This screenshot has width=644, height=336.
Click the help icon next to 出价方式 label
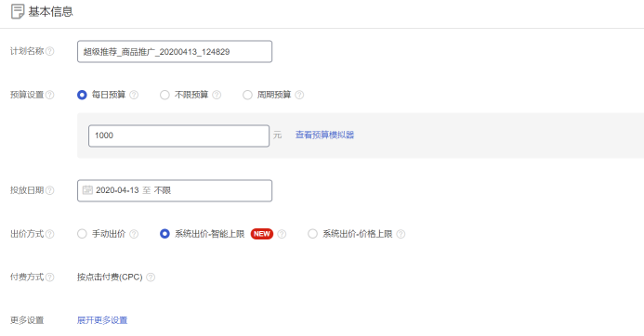(x=49, y=234)
